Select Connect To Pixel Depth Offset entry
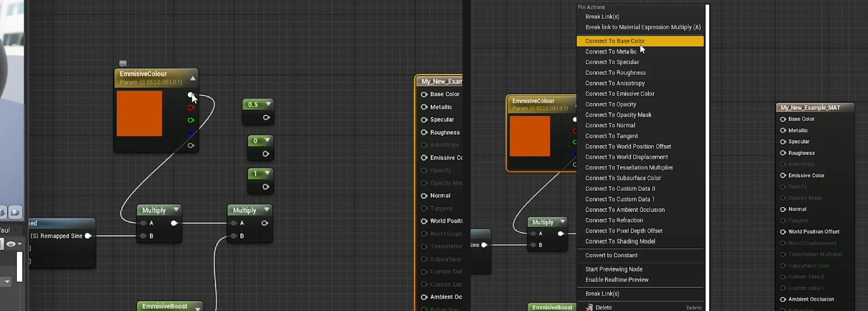The width and height of the screenshot is (868, 311). tap(640, 231)
